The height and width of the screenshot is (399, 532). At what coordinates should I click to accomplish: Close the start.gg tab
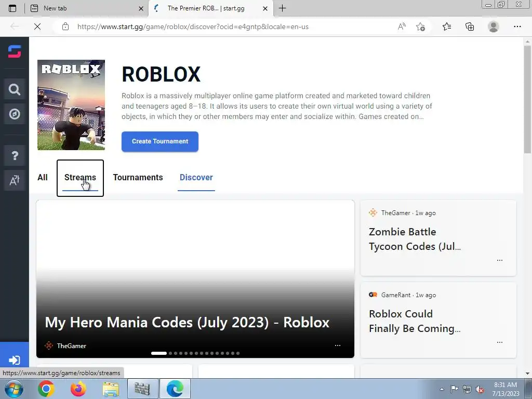[265, 8]
